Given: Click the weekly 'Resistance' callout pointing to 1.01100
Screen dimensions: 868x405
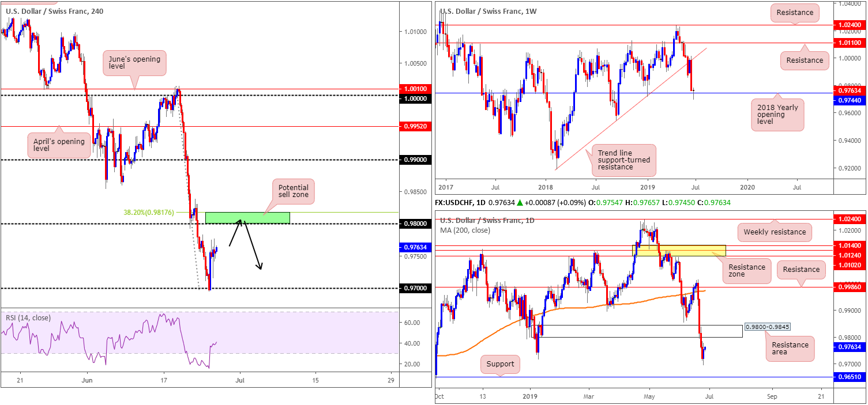Looking at the screenshot, I should coord(805,60).
